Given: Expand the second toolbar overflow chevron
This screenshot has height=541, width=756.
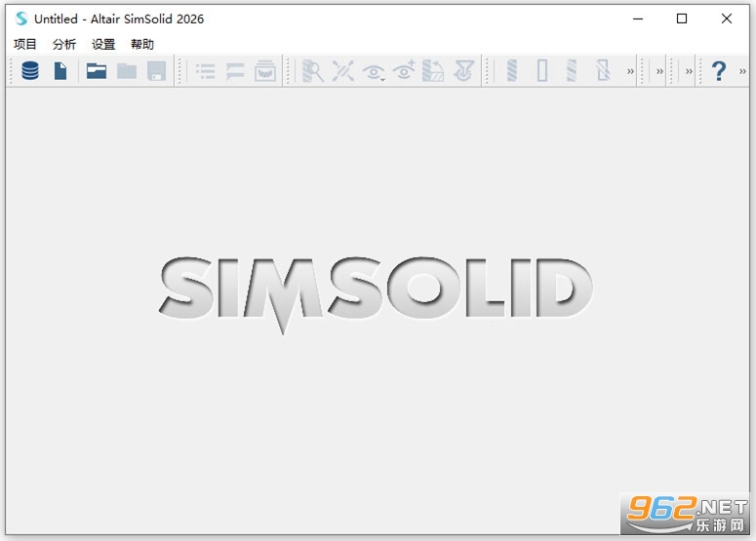Looking at the screenshot, I should (659, 71).
